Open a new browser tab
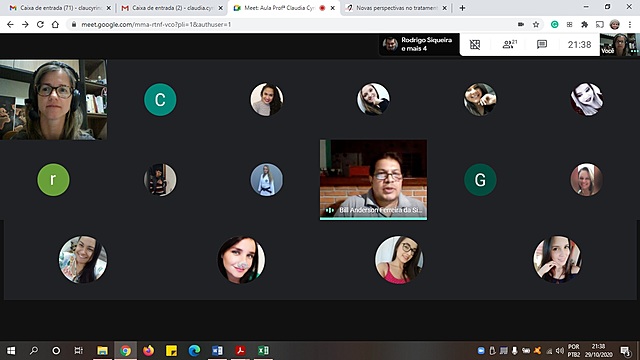Image resolution: width=640 pixels, height=360 pixels. click(462, 8)
